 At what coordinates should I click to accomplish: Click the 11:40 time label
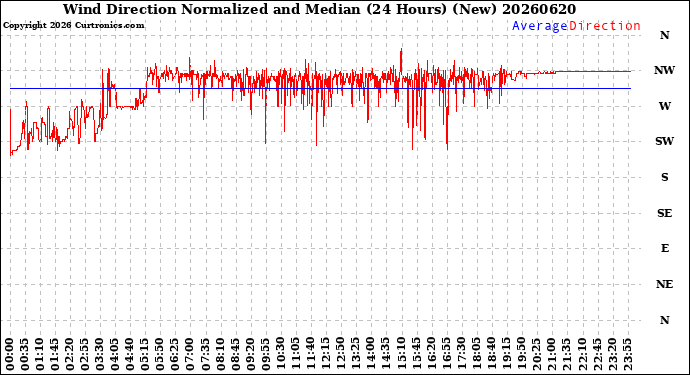[310, 355]
